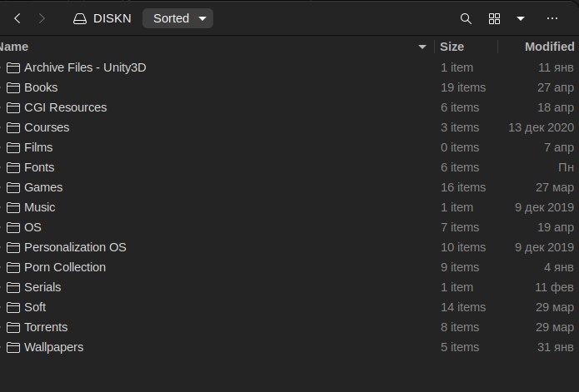579x392 pixels.
Task: Click the 19 items size of Books
Action: coord(463,87)
